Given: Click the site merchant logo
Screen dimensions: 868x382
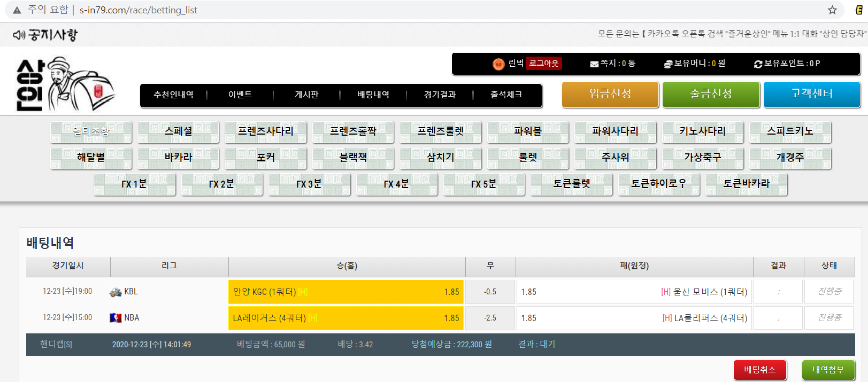Looking at the screenshot, I should (64, 84).
